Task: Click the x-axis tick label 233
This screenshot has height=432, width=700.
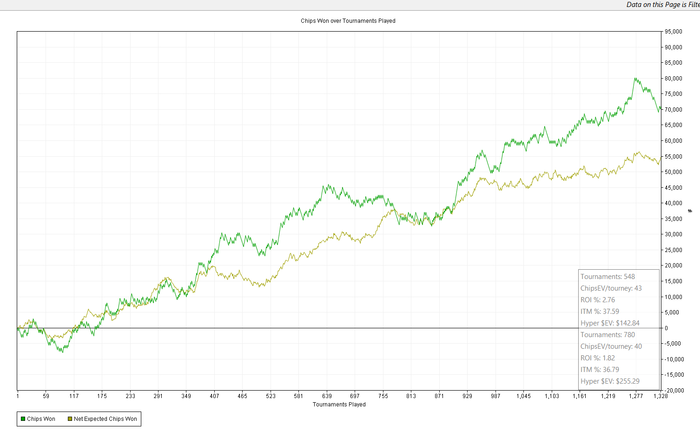Action: 130,396
